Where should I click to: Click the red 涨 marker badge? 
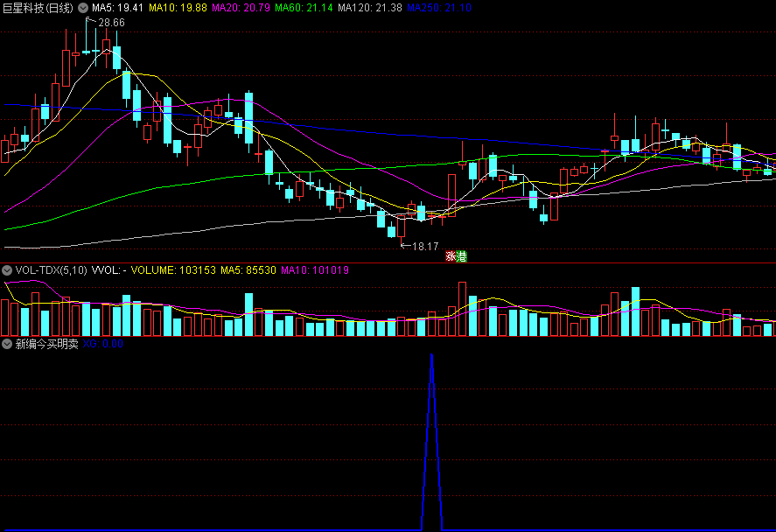(x=451, y=256)
